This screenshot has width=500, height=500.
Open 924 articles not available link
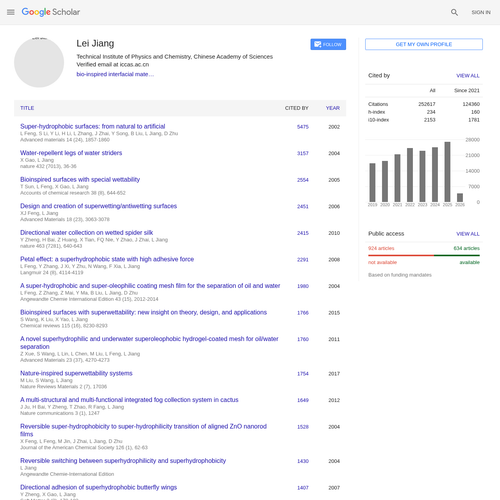coord(381,248)
